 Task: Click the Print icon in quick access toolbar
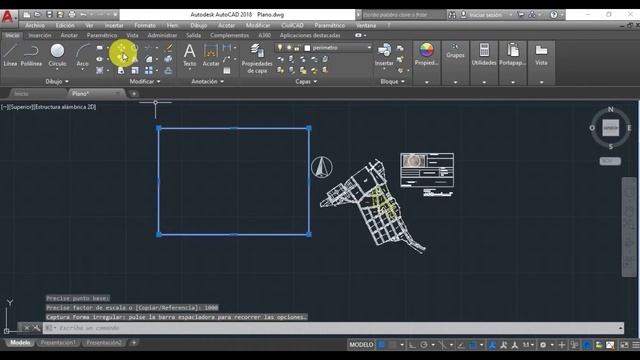click(72, 15)
